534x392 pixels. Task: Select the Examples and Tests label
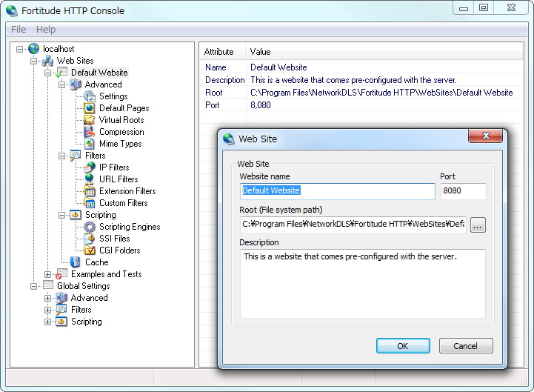point(106,274)
